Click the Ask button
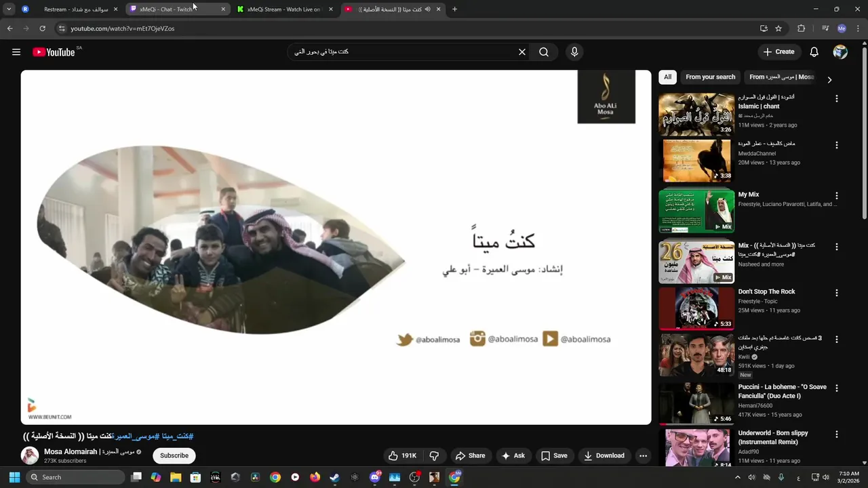Viewport: 868px width, 488px height. 513,455
